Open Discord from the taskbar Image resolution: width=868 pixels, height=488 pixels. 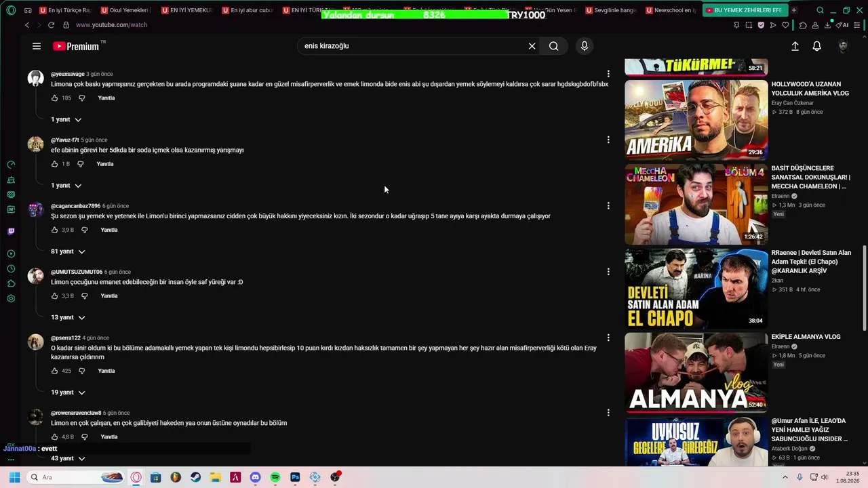click(x=255, y=477)
